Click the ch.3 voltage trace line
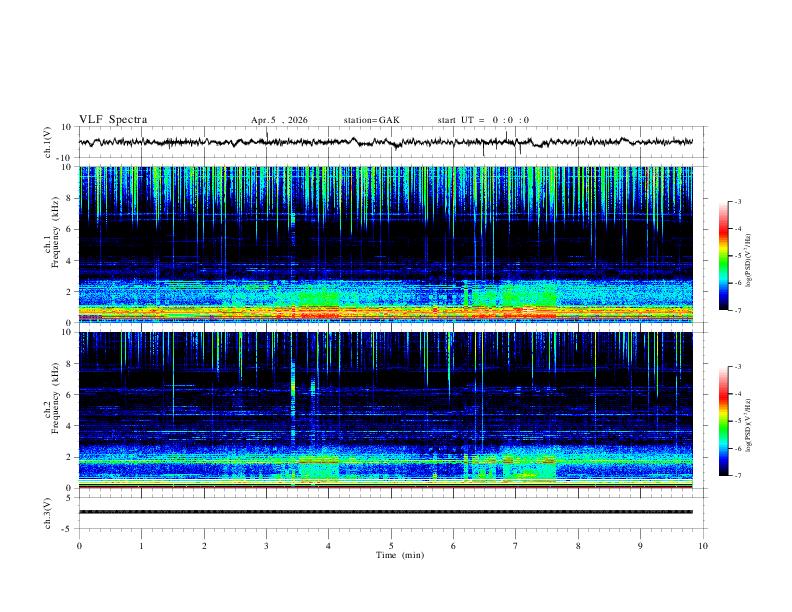 (385, 512)
